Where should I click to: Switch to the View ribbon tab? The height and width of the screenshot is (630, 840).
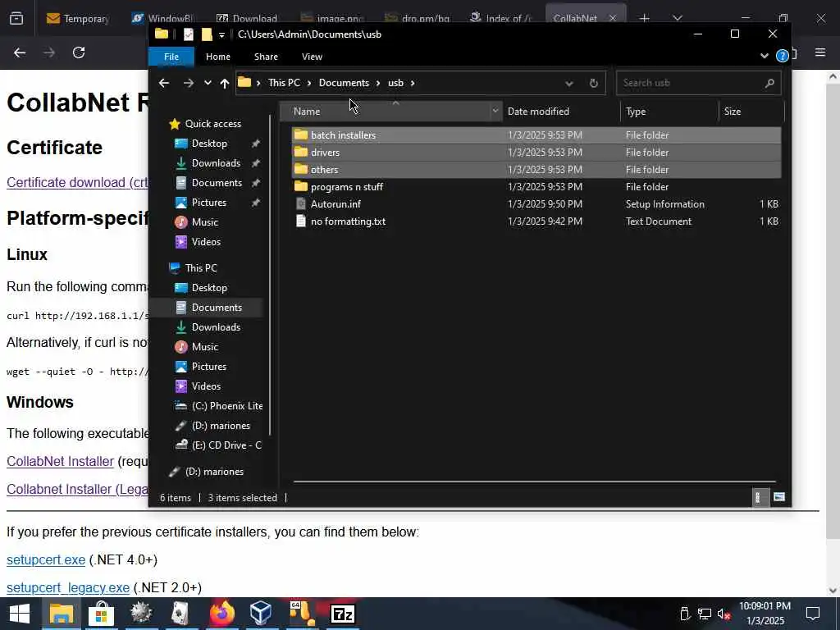[312, 57]
